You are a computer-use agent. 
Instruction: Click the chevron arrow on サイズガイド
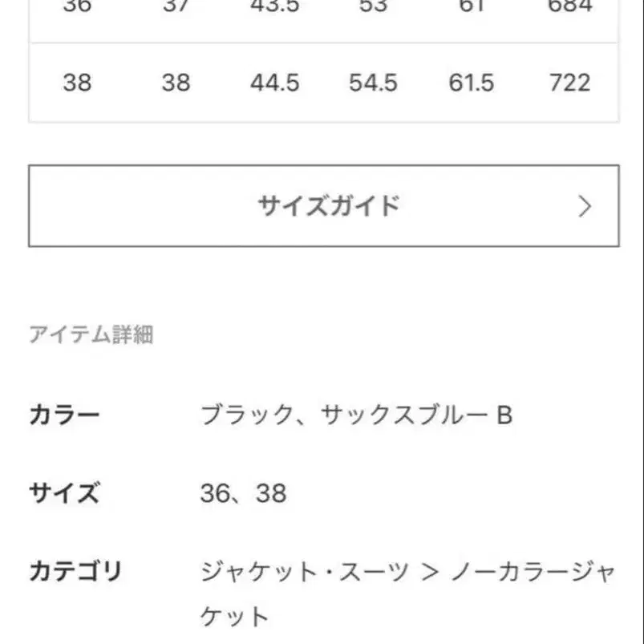coord(585,207)
